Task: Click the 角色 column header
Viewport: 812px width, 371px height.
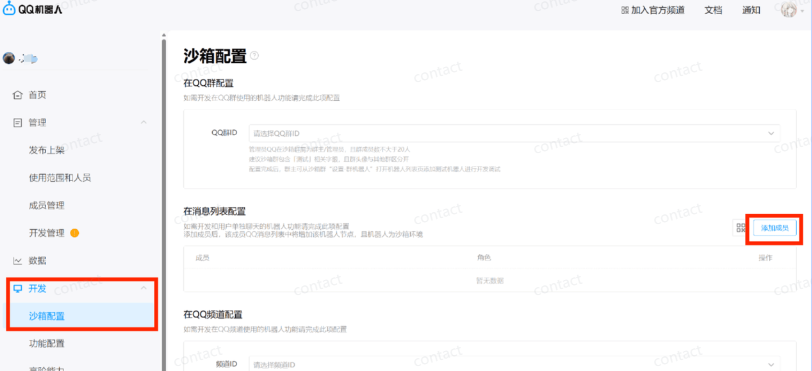Action: (484, 258)
